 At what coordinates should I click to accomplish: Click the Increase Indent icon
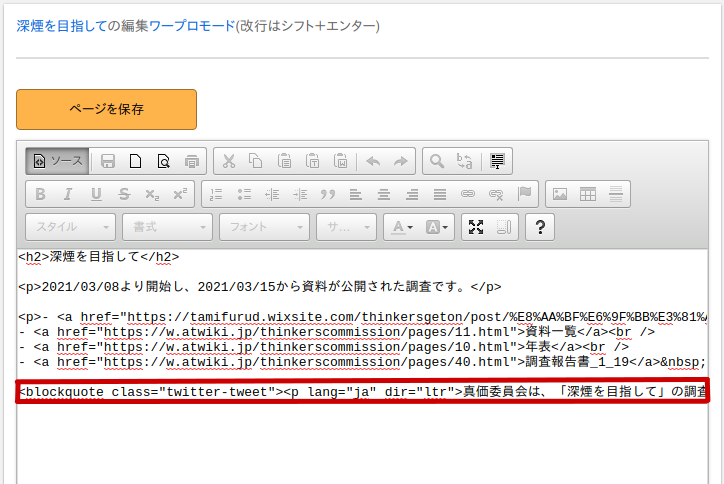pyautogui.click(x=300, y=194)
